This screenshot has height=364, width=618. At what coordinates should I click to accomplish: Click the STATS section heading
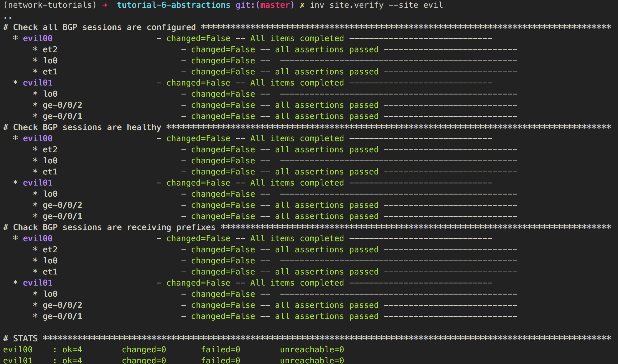coord(25,338)
